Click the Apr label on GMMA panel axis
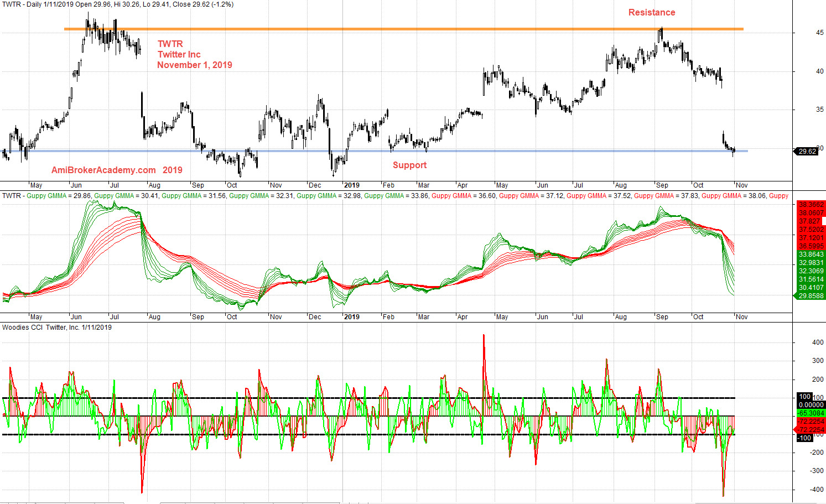826x504 pixels. (x=462, y=317)
